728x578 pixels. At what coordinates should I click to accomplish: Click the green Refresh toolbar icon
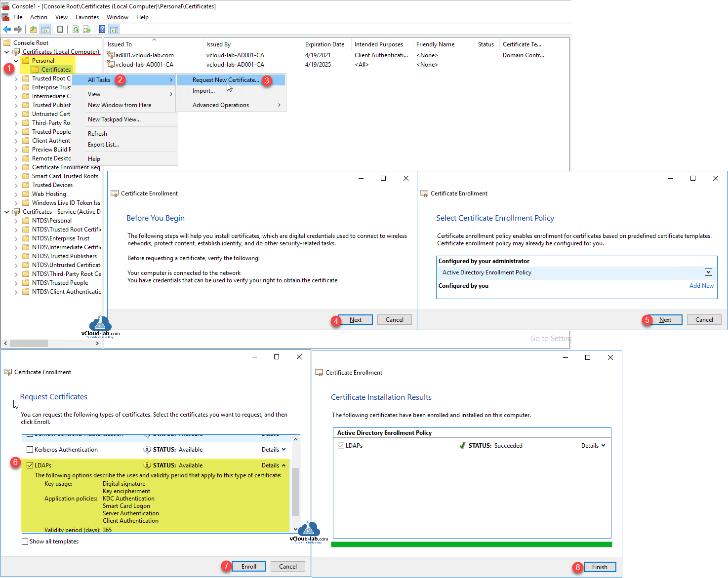click(76, 29)
